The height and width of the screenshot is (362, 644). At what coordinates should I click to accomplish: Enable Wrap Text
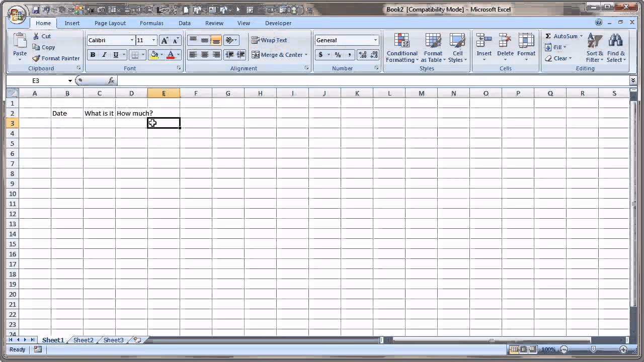270,40
